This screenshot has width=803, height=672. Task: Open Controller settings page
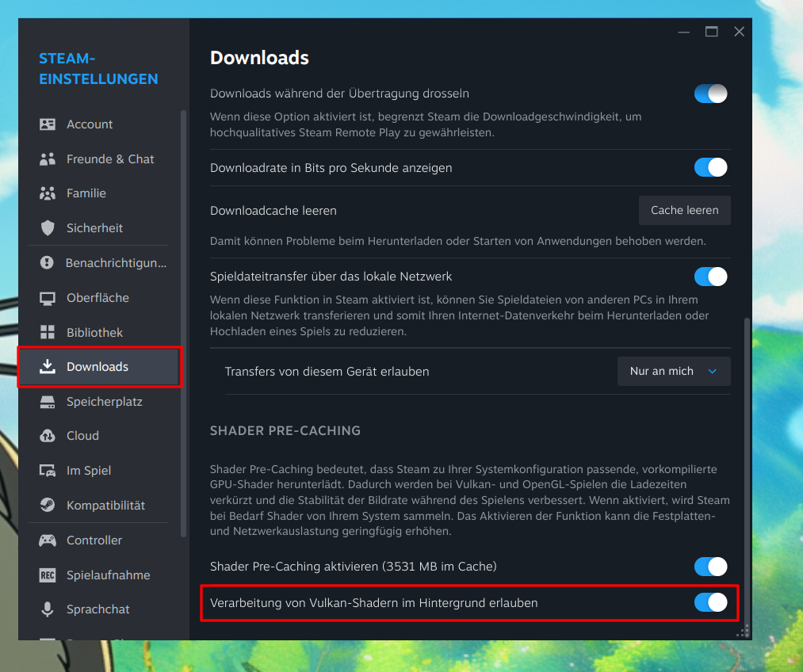pyautogui.click(x=98, y=540)
